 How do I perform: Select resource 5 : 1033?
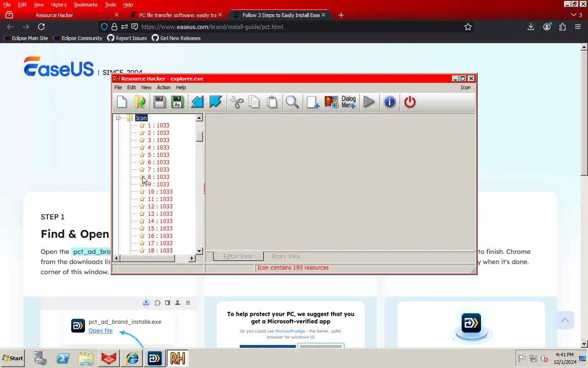(158, 155)
